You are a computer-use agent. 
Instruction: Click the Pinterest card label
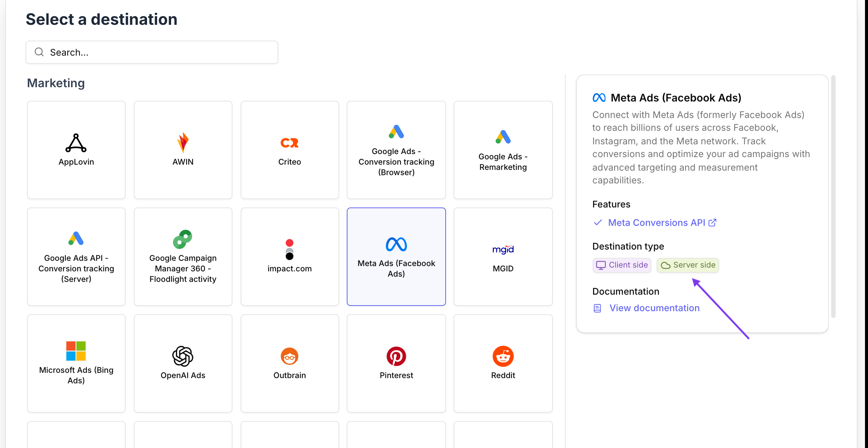[396, 375]
